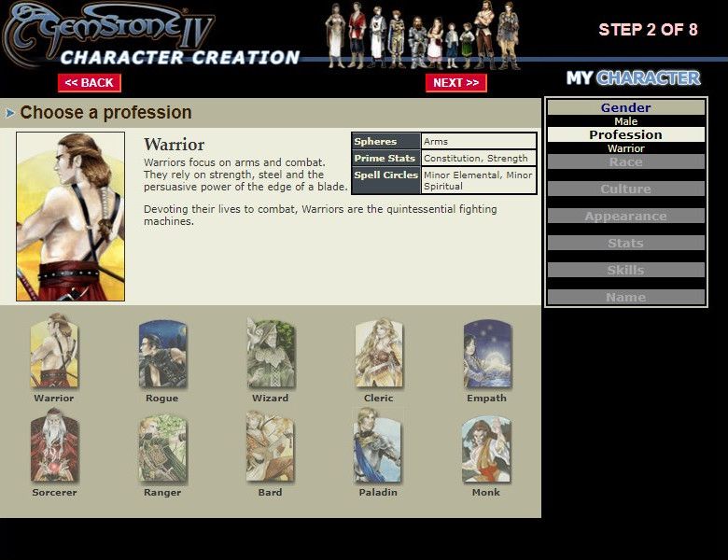Go back with the << BACK button
Screen dimensions: 728x560
[90, 83]
